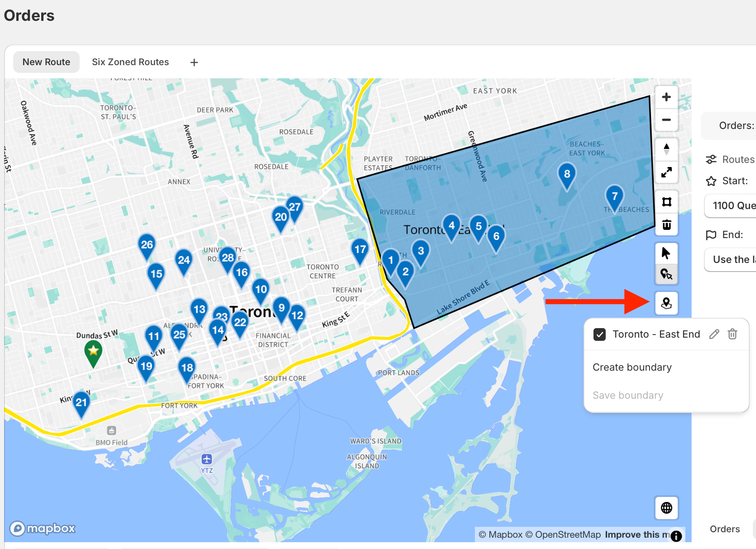The width and height of the screenshot is (756, 549).
Task: Click the BMO Field stadium icon
Action: (x=112, y=430)
